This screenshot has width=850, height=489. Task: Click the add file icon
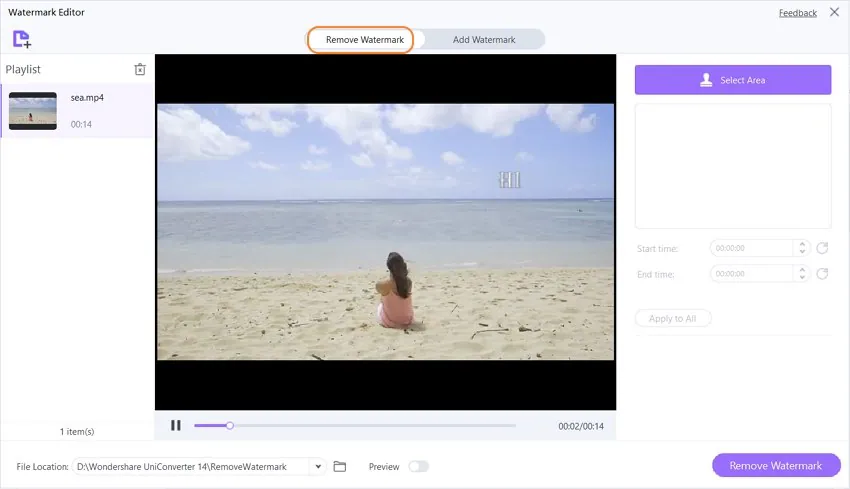tap(22, 39)
